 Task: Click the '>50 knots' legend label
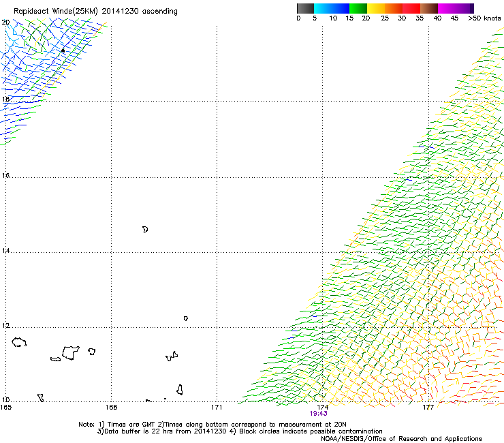(484, 18)
